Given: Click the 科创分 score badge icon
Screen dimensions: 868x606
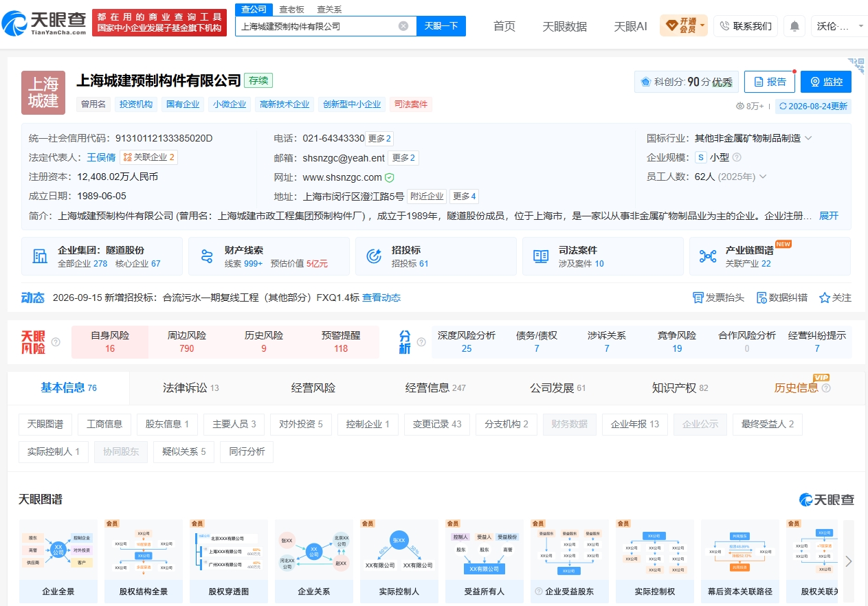Looking at the screenshot, I should [646, 82].
